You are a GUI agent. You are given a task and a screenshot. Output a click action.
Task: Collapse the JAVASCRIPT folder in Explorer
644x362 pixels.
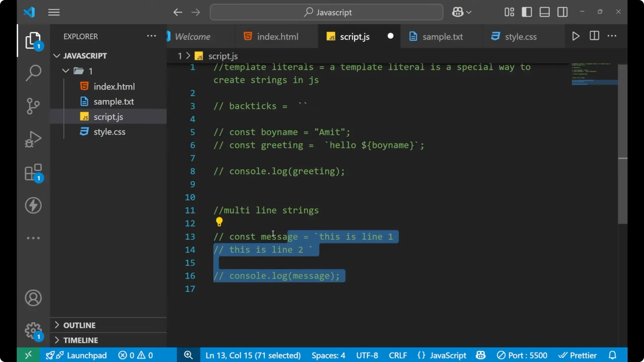pyautogui.click(x=56, y=56)
